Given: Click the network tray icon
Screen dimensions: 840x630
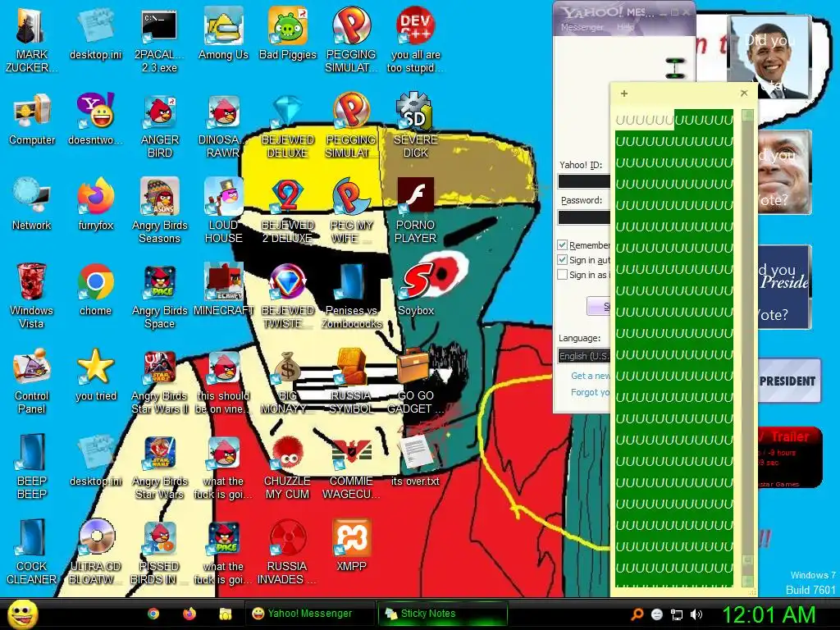Looking at the screenshot, I should (x=677, y=614).
